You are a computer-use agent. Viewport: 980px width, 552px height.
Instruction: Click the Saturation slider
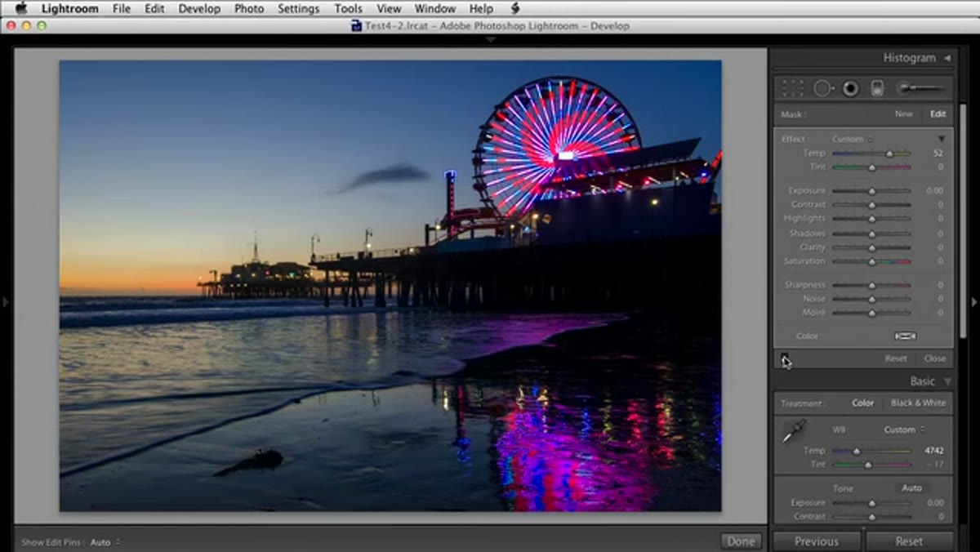[x=871, y=261]
